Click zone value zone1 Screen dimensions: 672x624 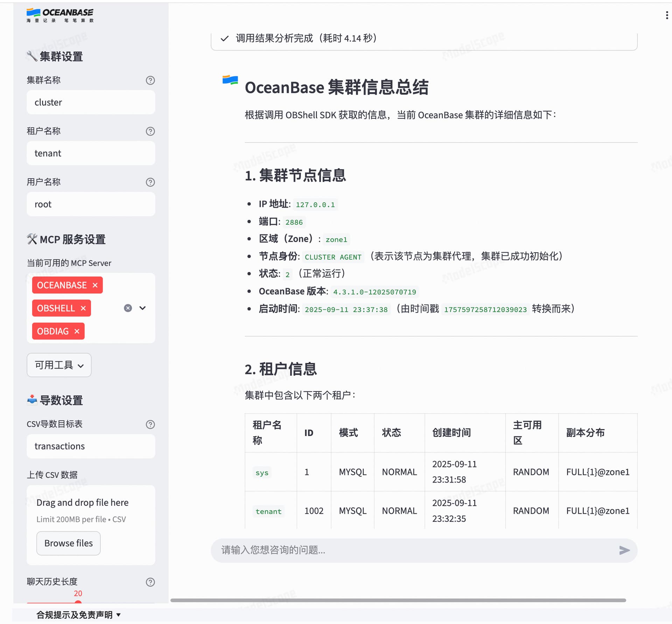[336, 239]
